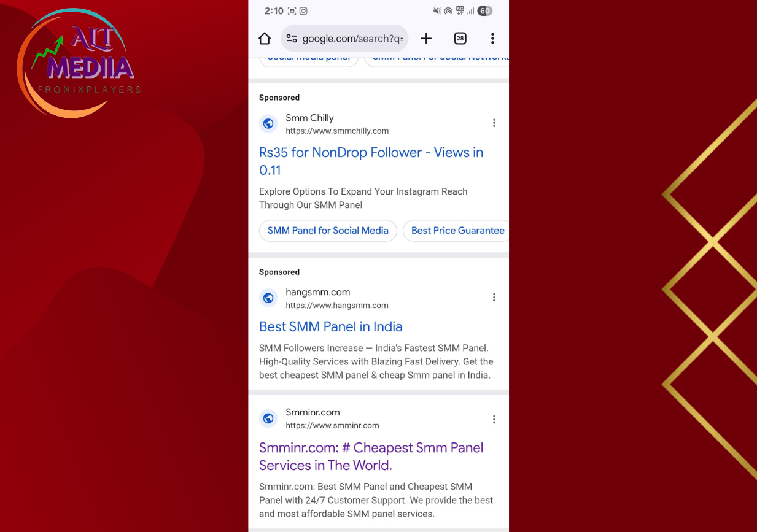Image resolution: width=757 pixels, height=532 pixels.
Task: Tap the Chrome home icon
Action: (265, 39)
